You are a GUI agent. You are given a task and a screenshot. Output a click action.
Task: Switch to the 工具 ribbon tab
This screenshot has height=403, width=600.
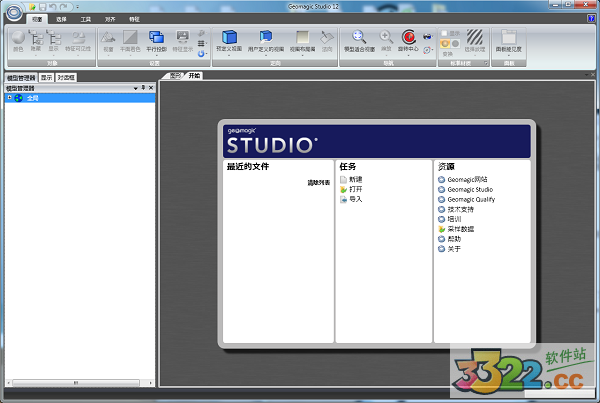(x=86, y=18)
